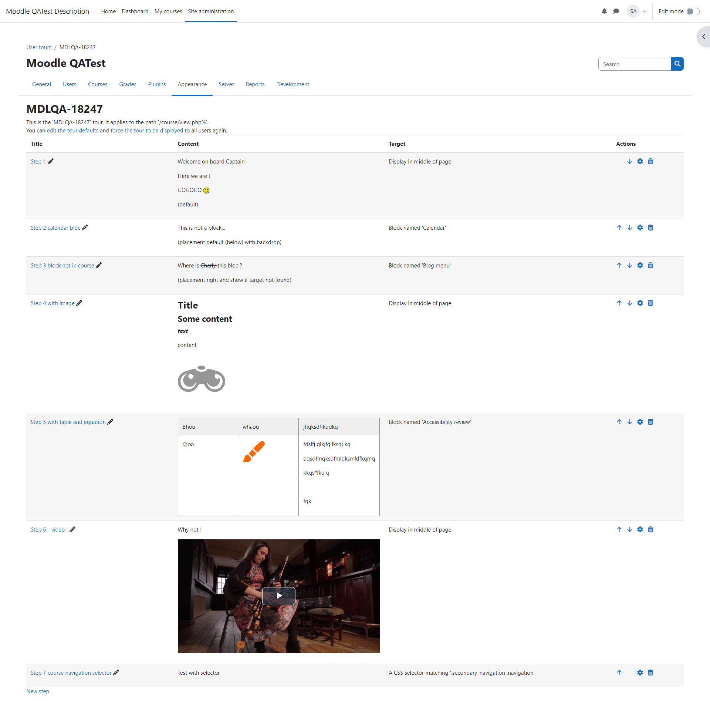Viewport: 710px width, 728px height.
Task: Move Step 7 course navigation selector up
Action: tap(619, 673)
